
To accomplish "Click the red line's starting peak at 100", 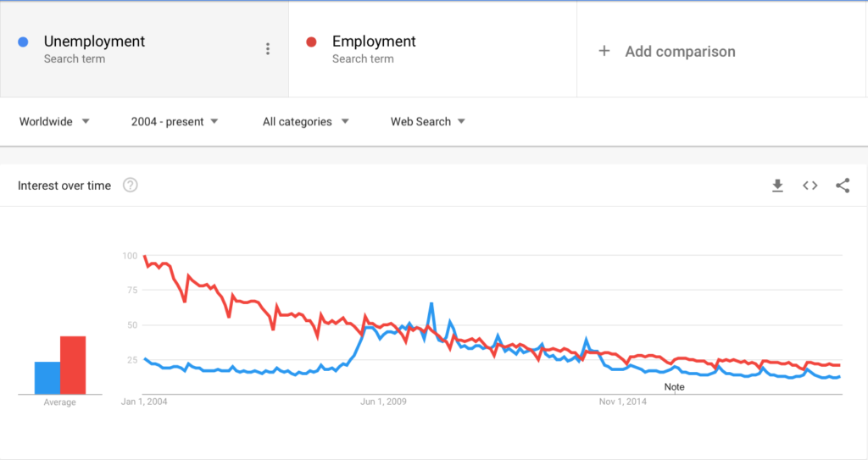I will click(x=144, y=256).
